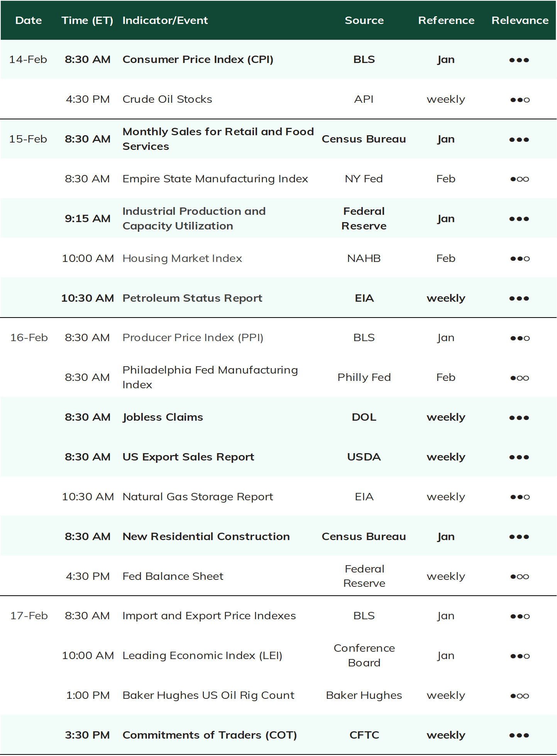Click the Housing Market Index event
Viewport: 557px width, 756px height.
(182, 258)
